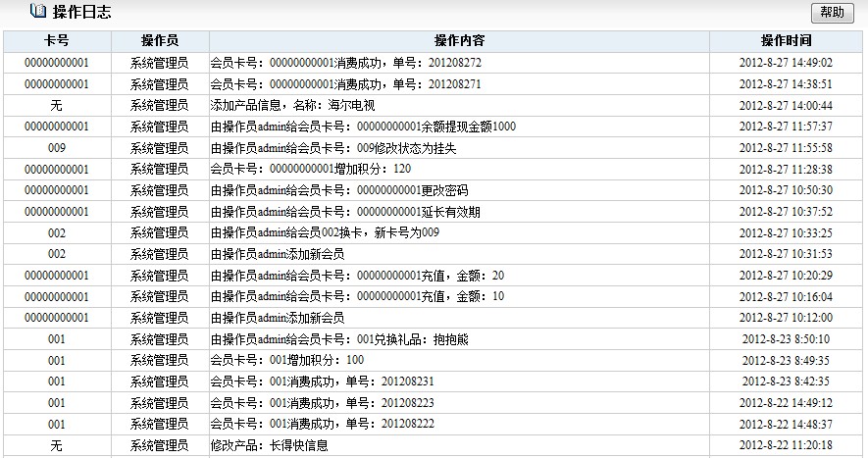Click the 兑换礼品：抱抱熊 entry
Viewport: 868px width, 458px height.
[x=323, y=339]
